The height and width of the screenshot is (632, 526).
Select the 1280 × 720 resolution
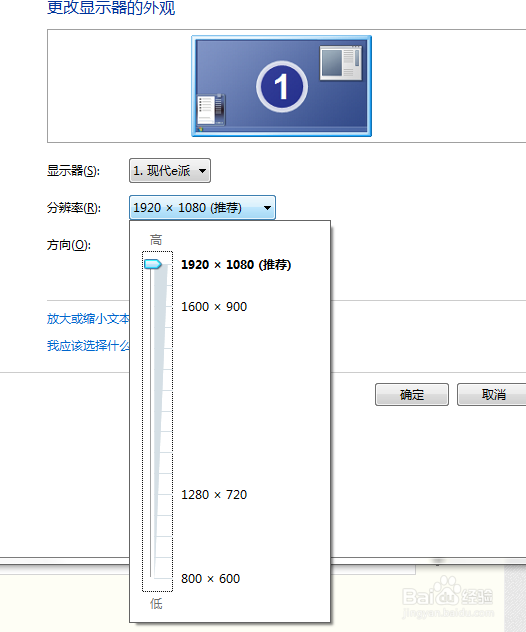(214, 495)
